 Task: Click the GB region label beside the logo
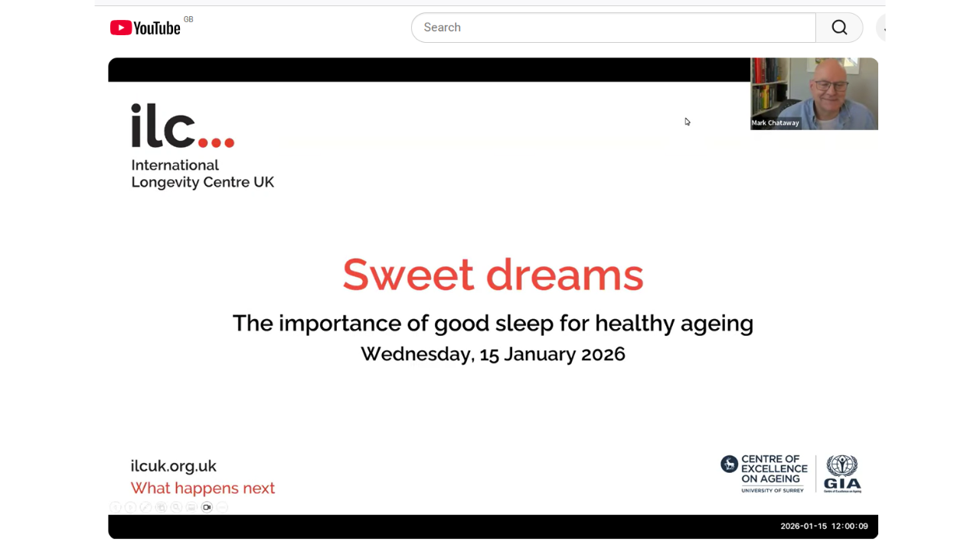tap(188, 19)
